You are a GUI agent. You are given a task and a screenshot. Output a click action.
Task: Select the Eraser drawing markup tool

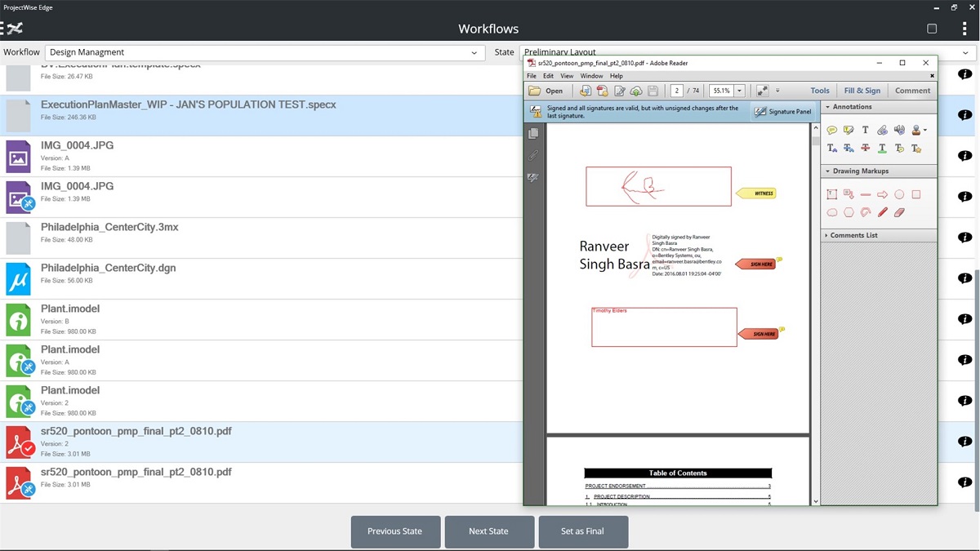pos(898,212)
